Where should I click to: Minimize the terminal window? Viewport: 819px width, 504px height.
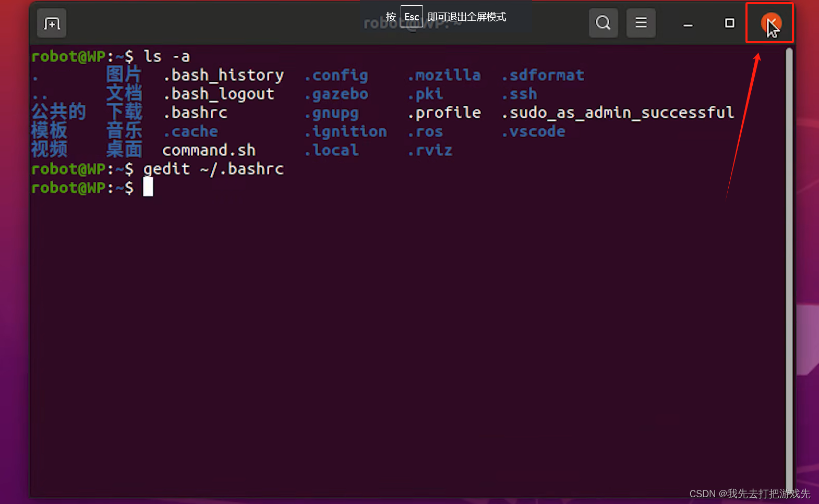688,23
